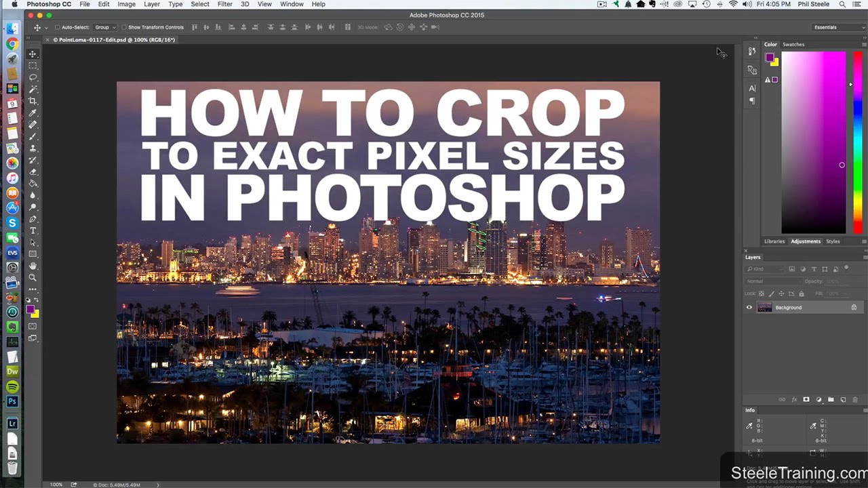Toggle layer filtering switch on/off
The height and width of the screenshot is (488, 868).
point(846,268)
